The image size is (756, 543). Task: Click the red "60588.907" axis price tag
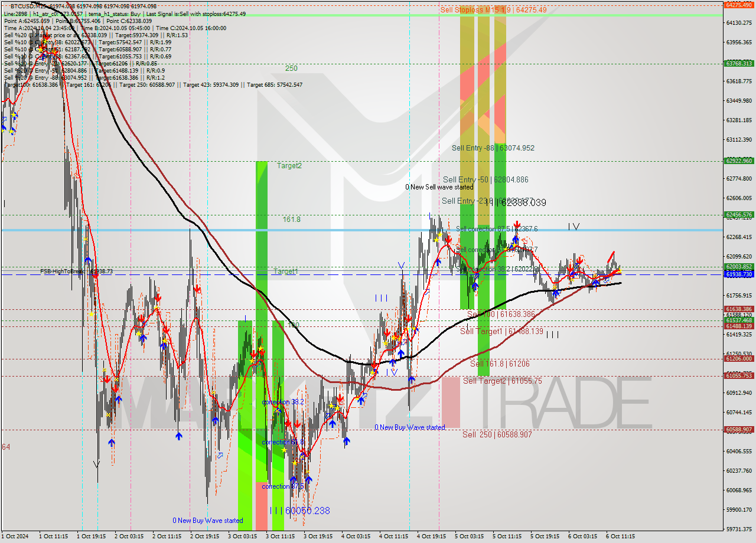pyautogui.click(x=739, y=429)
